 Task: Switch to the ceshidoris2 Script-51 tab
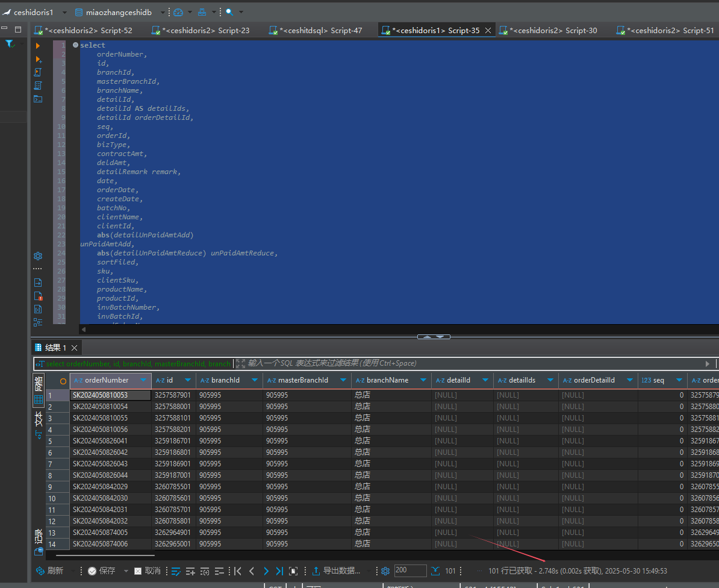click(666, 30)
